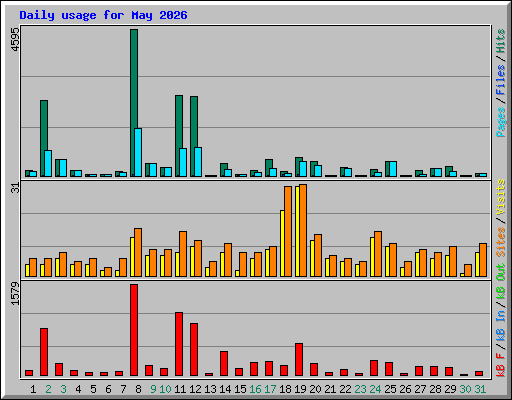
Task: Click green day label 2 on x-axis
Action: point(48,389)
